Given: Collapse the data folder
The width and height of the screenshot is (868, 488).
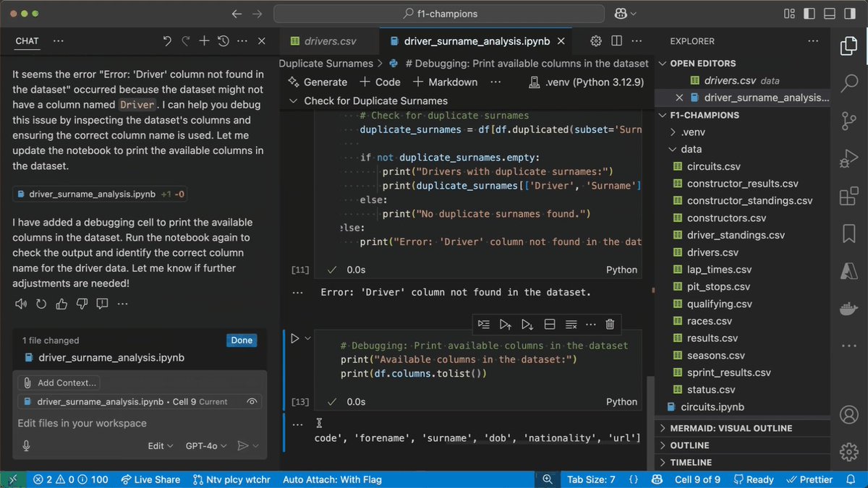Looking at the screenshot, I should (742, 150).
